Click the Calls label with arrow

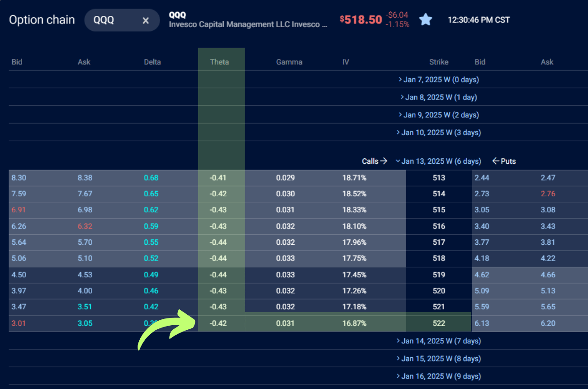[375, 161]
